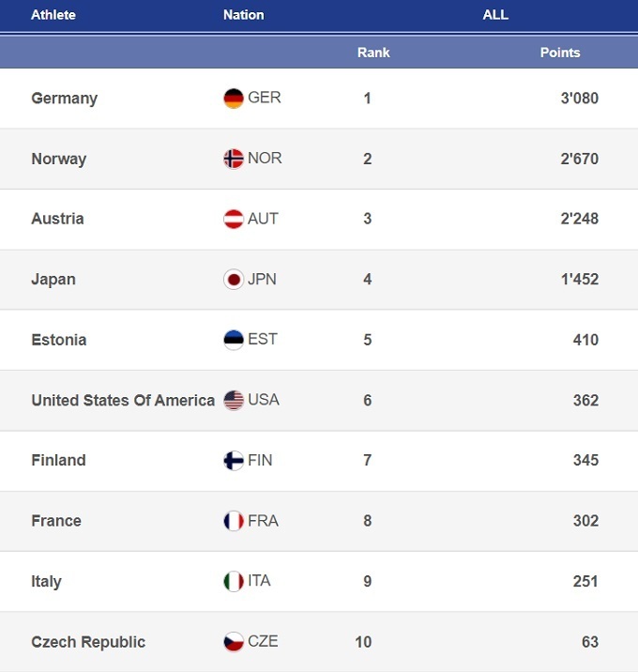The image size is (638, 672).
Task: Click the Czech Republic flag icon
Action: point(234,642)
